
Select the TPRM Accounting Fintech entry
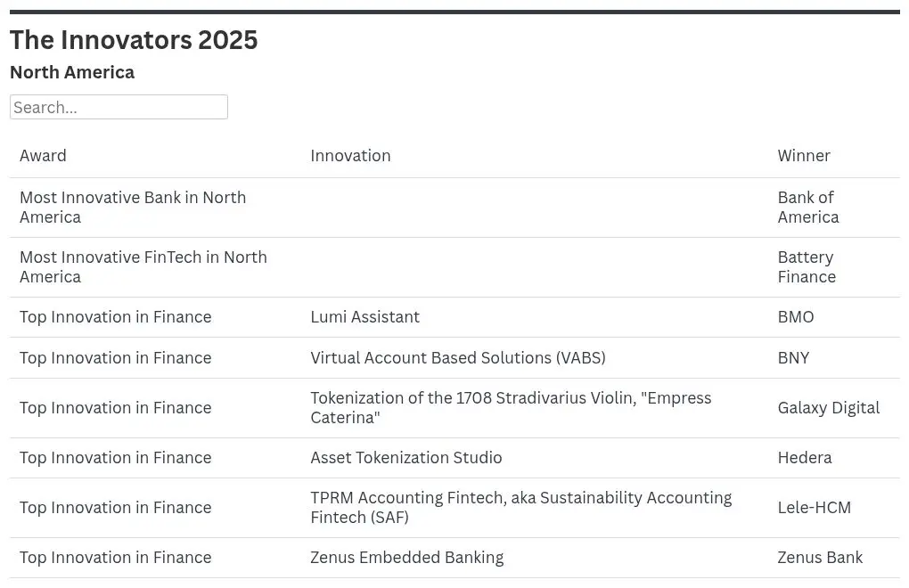tap(520, 508)
